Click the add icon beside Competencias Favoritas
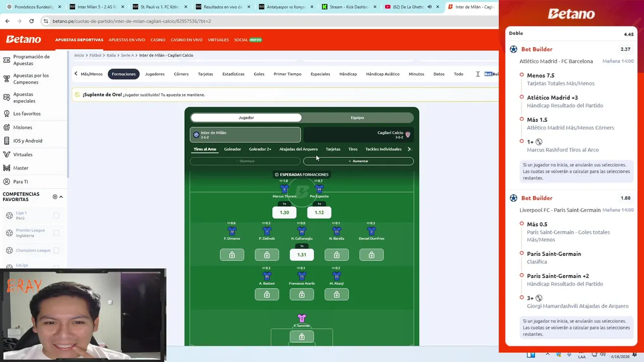 point(55,197)
